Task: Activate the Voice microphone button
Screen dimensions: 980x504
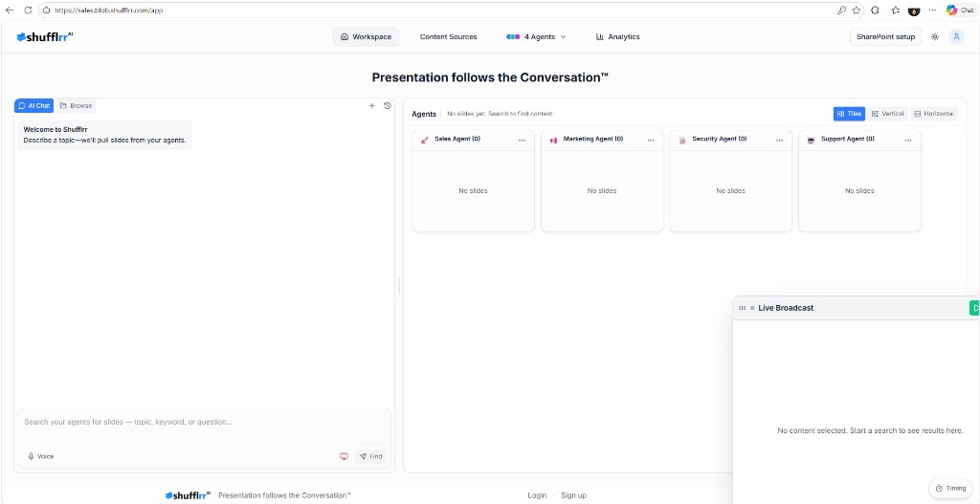Action: 40,456
